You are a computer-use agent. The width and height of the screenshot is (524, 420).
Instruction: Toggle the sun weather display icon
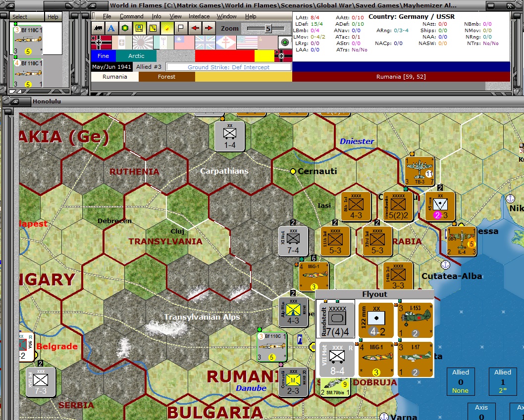click(167, 28)
